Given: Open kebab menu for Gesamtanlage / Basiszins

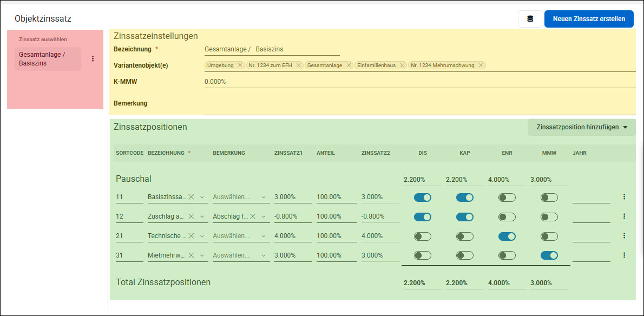Looking at the screenshot, I should (93, 58).
